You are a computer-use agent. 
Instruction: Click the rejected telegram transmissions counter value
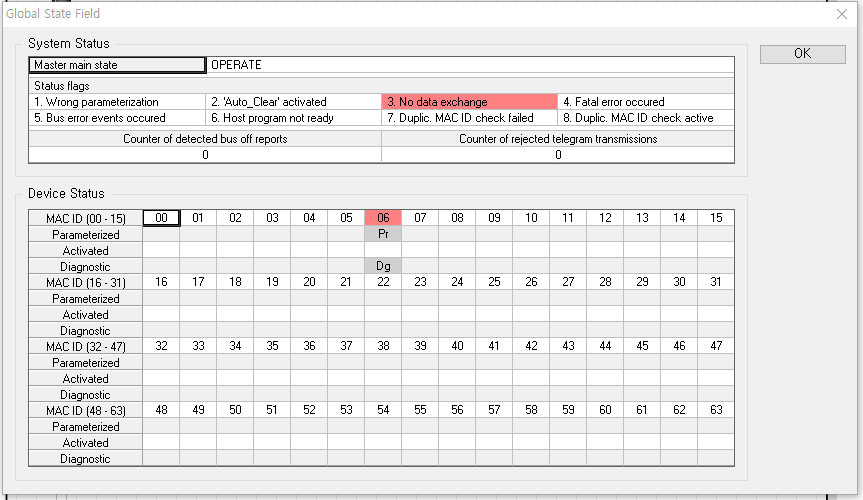557,155
